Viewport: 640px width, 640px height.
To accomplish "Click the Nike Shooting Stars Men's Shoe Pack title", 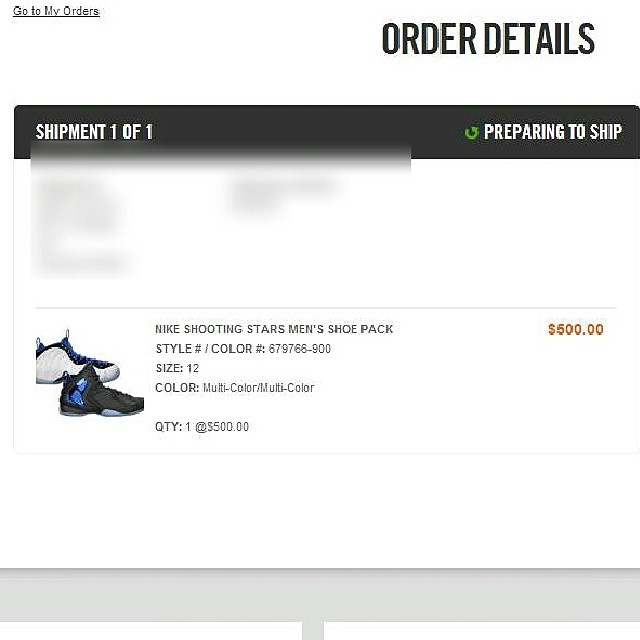I will [274, 329].
